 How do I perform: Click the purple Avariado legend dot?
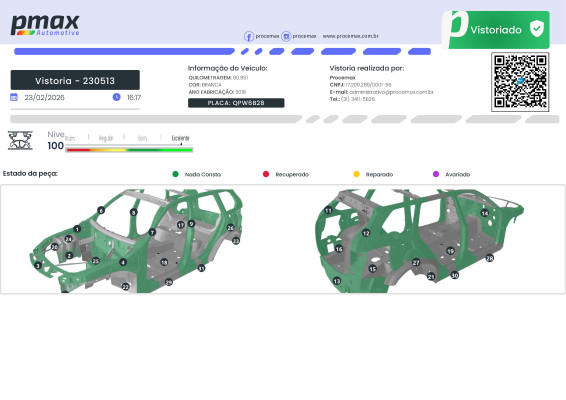[x=436, y=174]
